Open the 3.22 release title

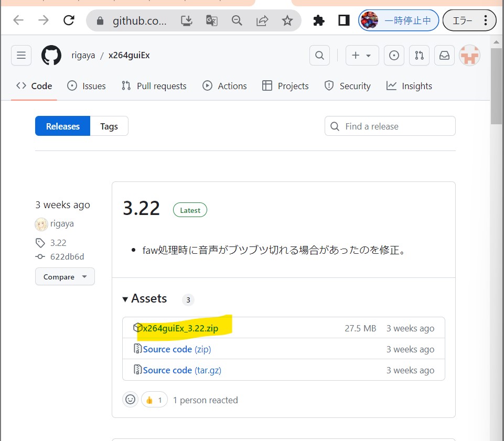[142, 208]
